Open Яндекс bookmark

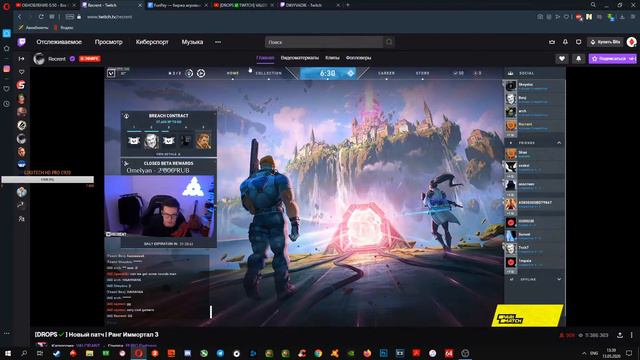point(64,28)
